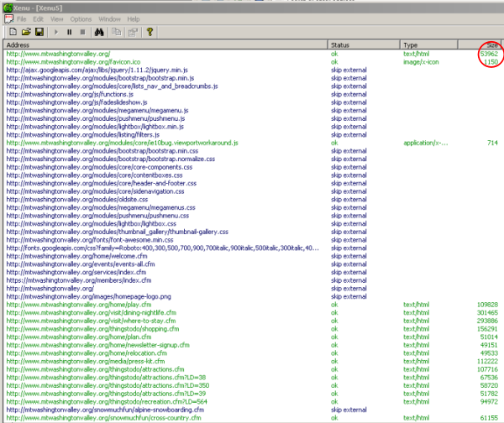The image size is (504, 423).
Task: Open the Help menu
Action: pyautogui.click(x=134, y=19)
